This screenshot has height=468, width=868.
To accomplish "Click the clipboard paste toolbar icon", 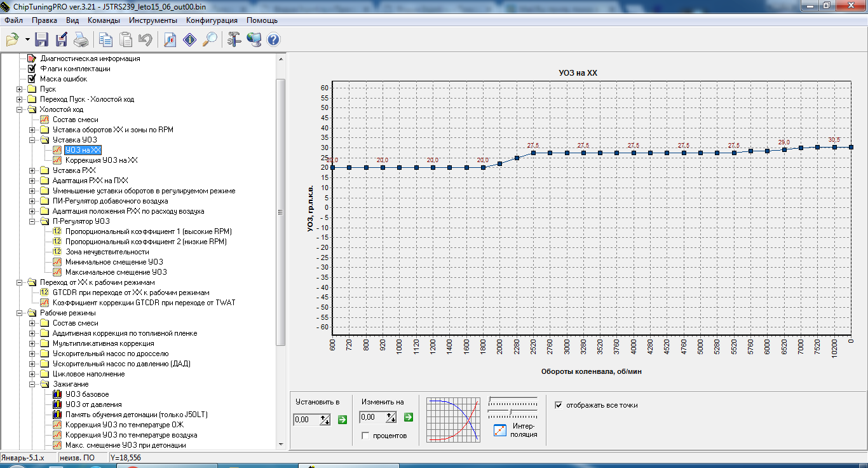I will pos(126,39).
